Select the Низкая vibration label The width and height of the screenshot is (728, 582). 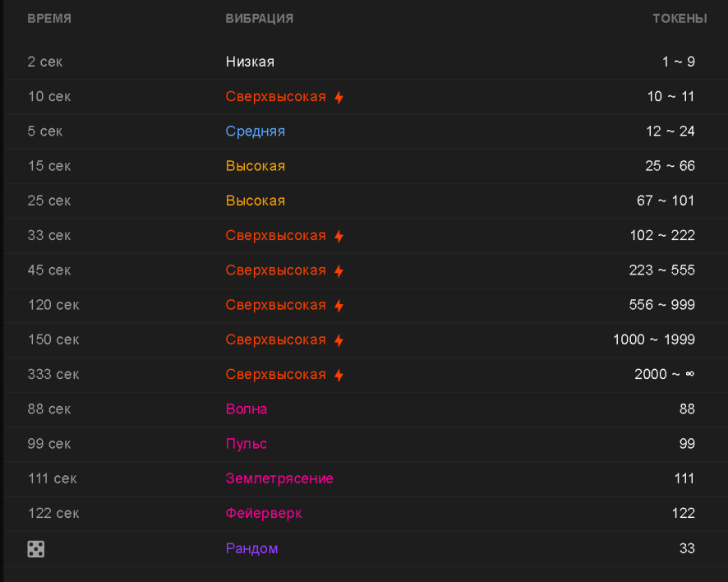[250, 62]
